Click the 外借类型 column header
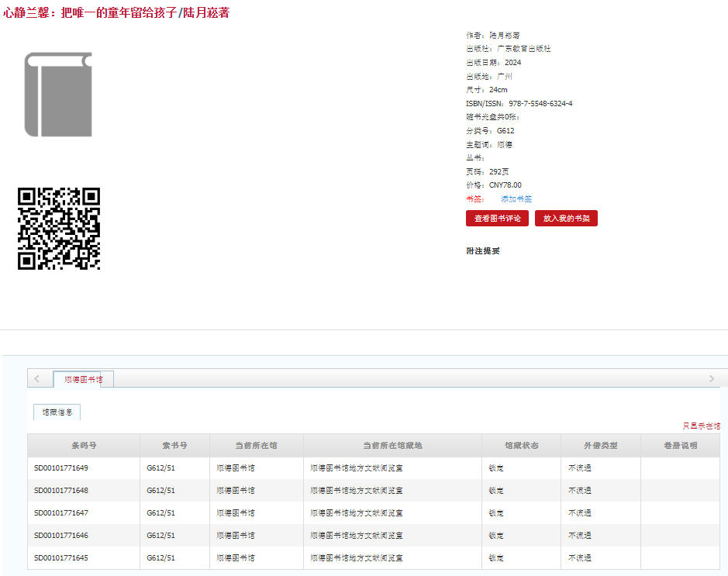This screenshot has width=728, height=576. [x=601, y=446]
